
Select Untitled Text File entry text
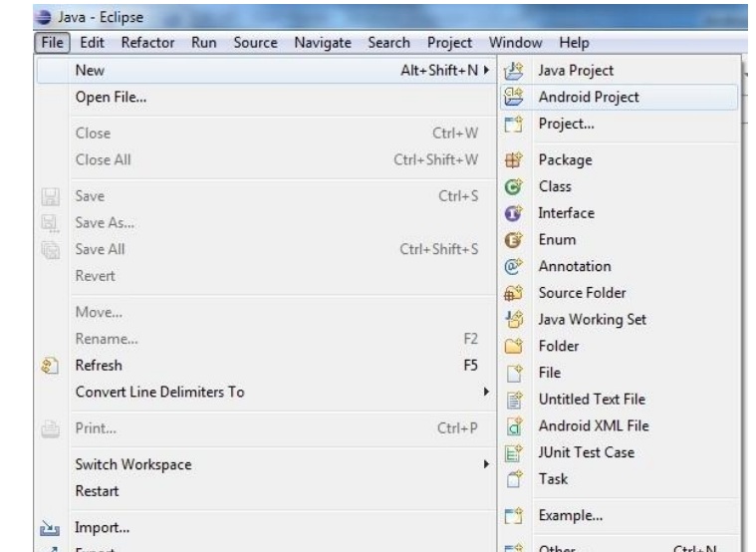pyautogui.click(x=592, y=399)
